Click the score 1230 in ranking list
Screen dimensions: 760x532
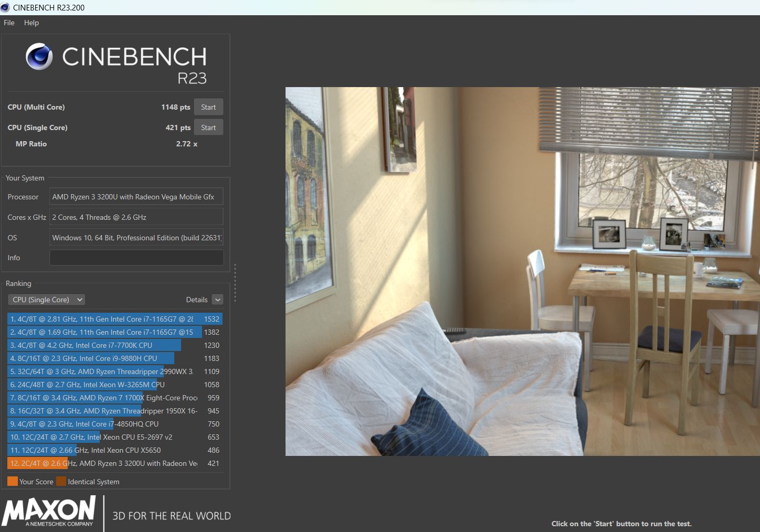coord(212,345)
